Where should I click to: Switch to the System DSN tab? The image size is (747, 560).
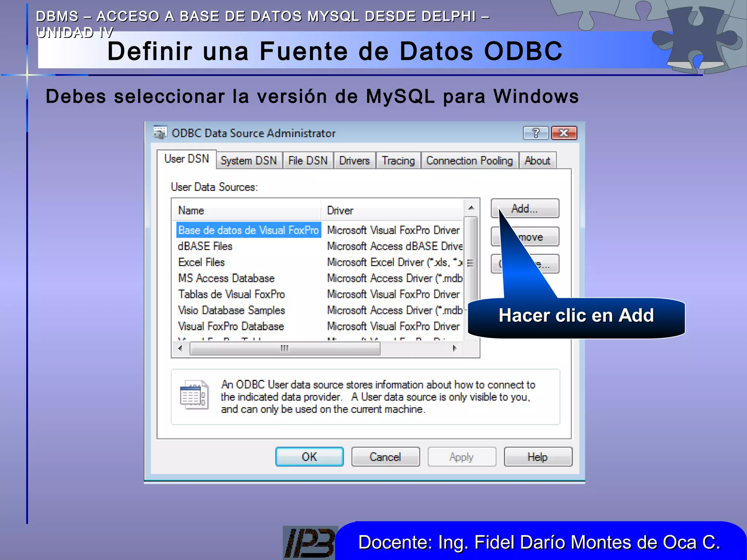tap(249, 160)
